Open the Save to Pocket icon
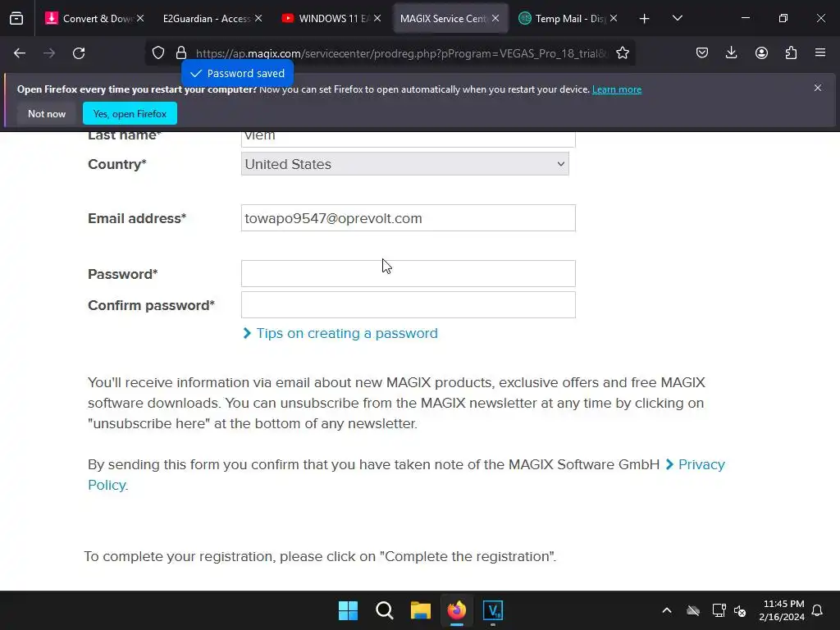Image resolution: width=840 pixels, height=630 pixels. click(702, 53)
